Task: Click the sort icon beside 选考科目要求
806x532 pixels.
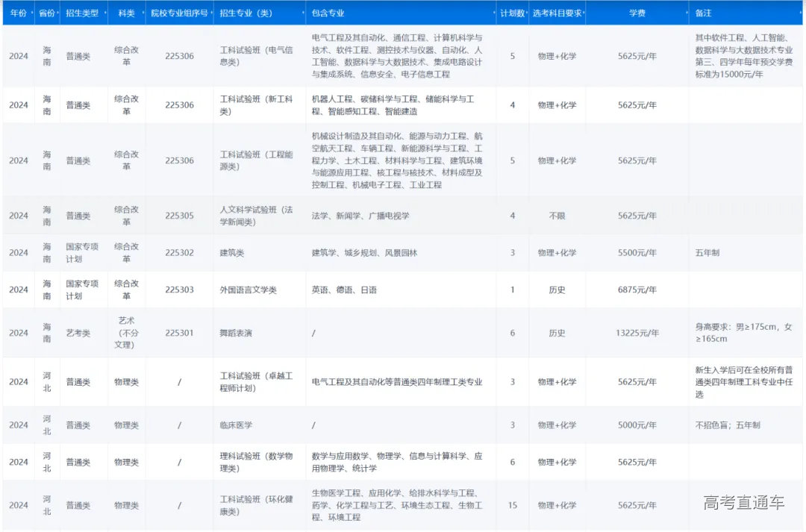Action: (584, 13)
